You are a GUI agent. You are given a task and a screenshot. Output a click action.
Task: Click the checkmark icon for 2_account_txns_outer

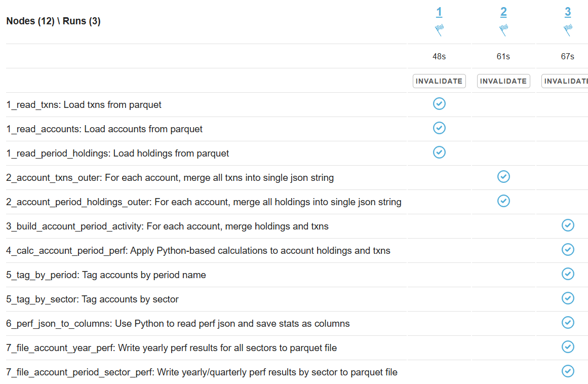click(x=503, y=177)
